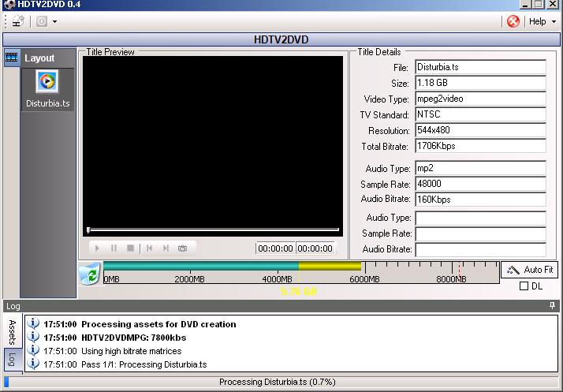Viewport: 563px width, 392px height.
Task: Click the Auto Fit button
Action: point(529,270)
